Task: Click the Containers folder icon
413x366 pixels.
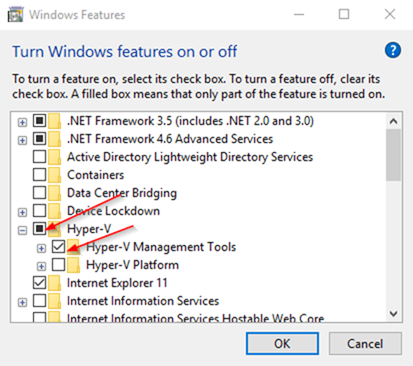Action: click(x=55, y=175)
